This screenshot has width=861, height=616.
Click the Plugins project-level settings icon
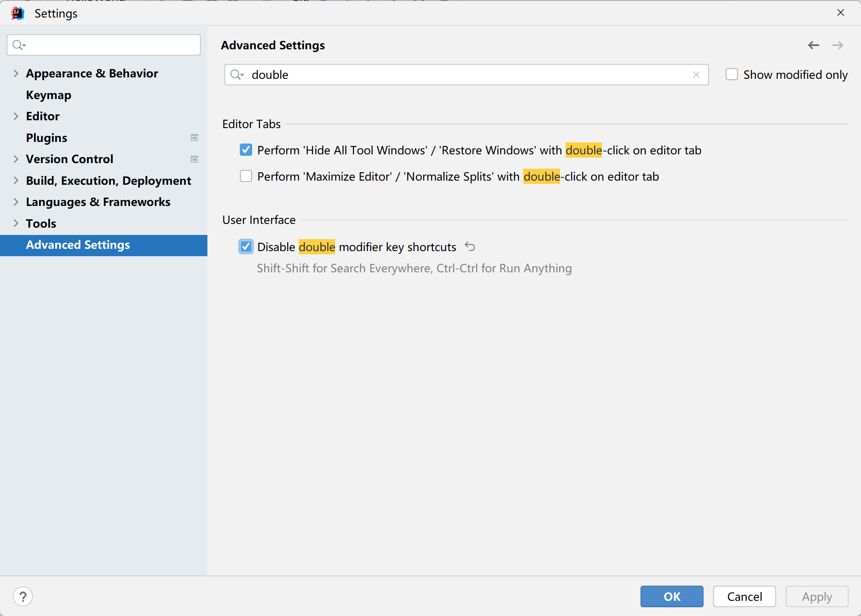point(195,138)
